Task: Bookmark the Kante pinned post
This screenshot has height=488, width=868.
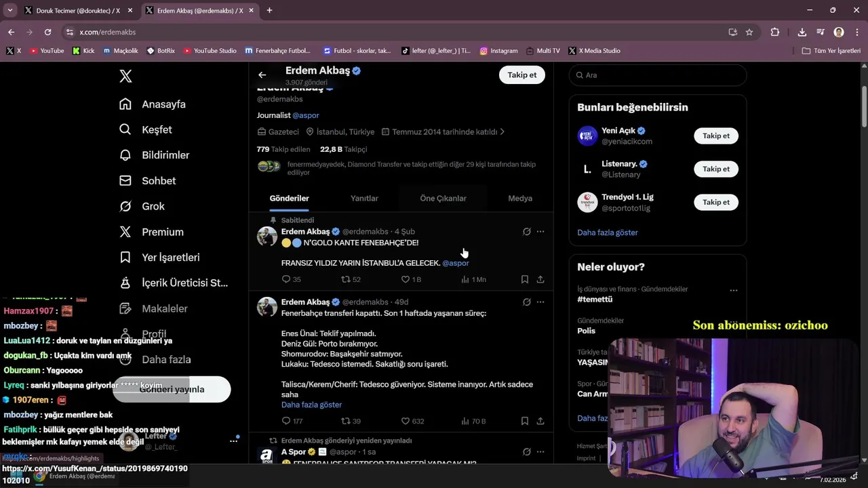Action: click(525, 279)
